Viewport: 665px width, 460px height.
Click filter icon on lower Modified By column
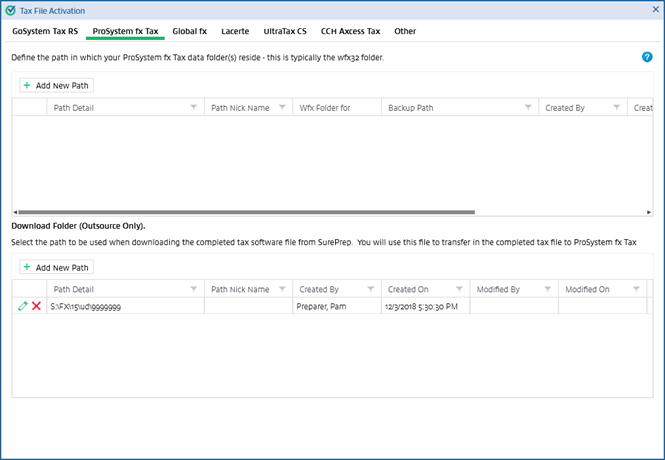(547, 290)
